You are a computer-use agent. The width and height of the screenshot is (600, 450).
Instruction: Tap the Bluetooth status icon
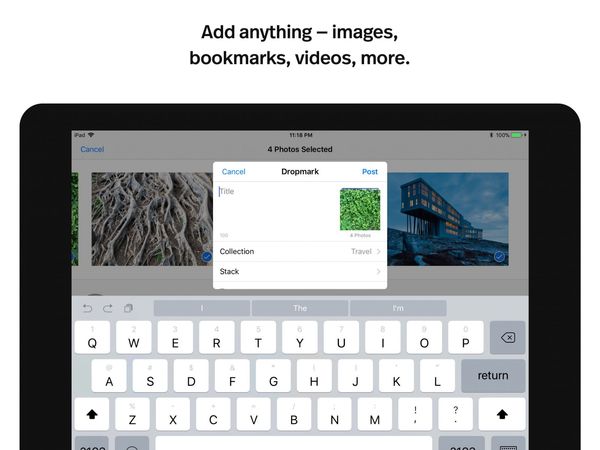tap(492, 135)
